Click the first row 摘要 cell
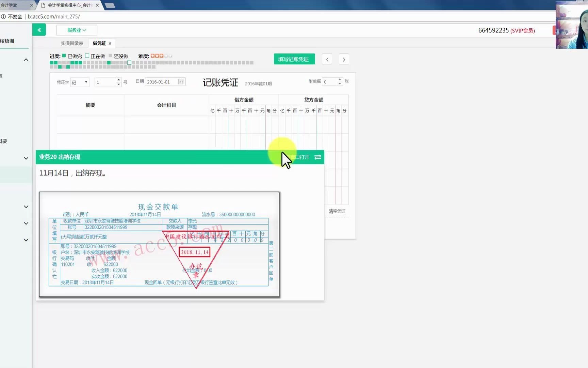The image size is (588, 368). point(91,125)
